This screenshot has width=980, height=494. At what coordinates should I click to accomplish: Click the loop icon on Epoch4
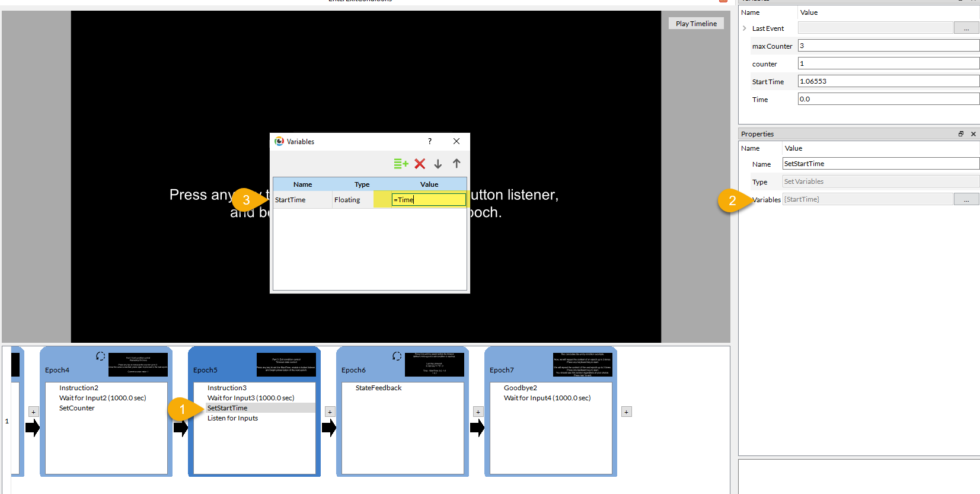(x=100, y=356)
